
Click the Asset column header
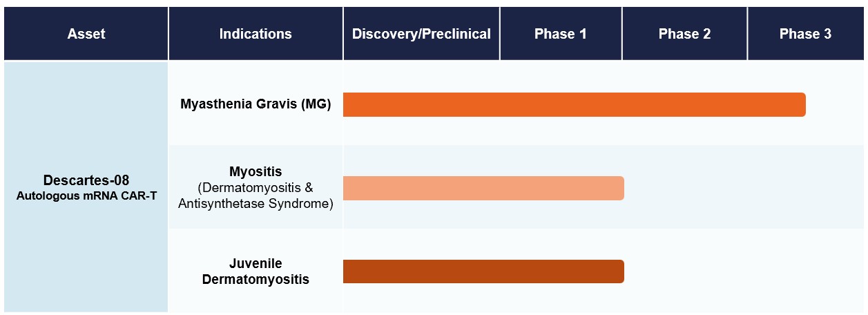point(86,34)
